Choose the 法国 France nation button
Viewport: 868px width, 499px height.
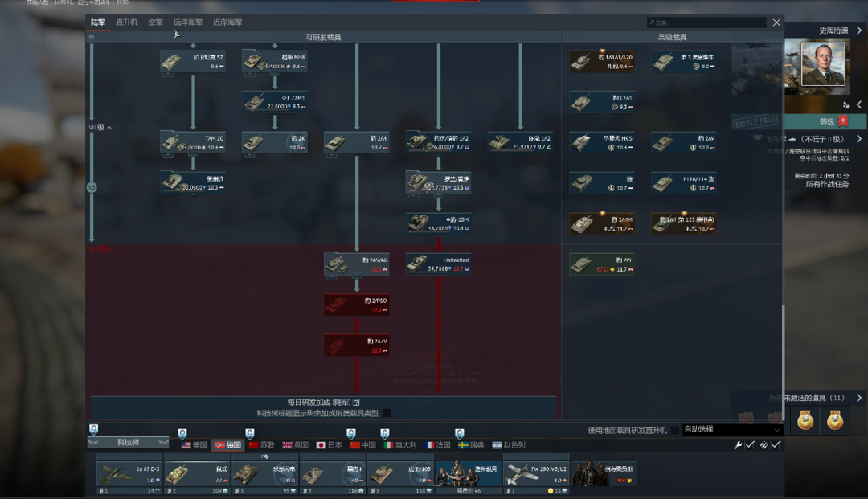point(437,445)
